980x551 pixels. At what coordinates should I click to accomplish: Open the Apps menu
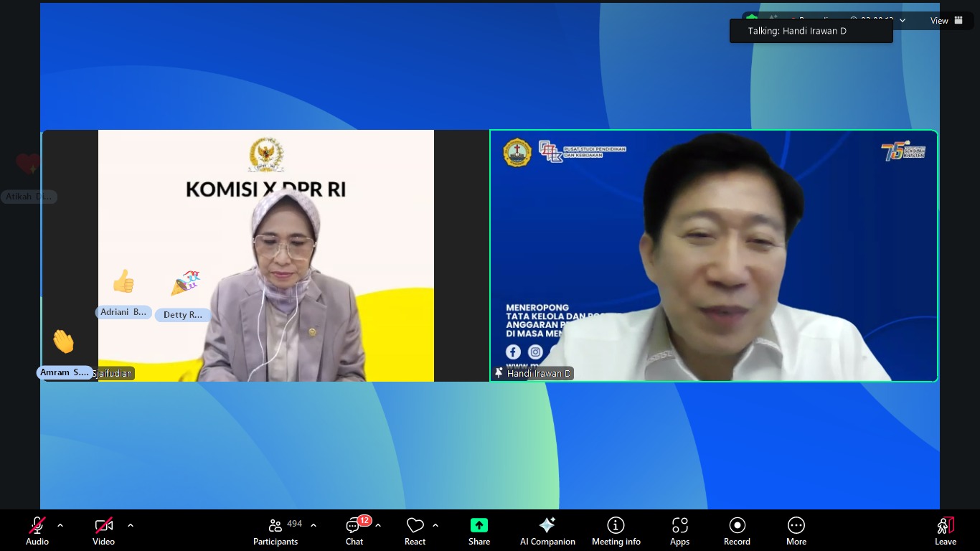coord(679,531)
